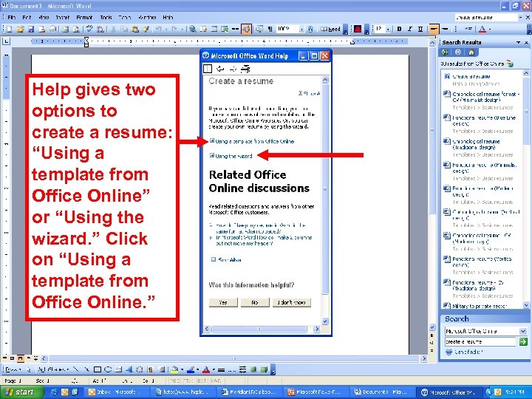Open the Insert menu
The image size is (532, 399).
tap(62, 17)
